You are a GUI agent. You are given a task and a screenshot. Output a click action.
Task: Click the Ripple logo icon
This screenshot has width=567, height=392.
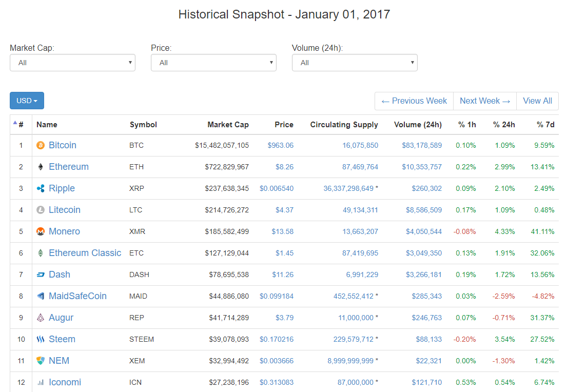click(x=41, y=188)
